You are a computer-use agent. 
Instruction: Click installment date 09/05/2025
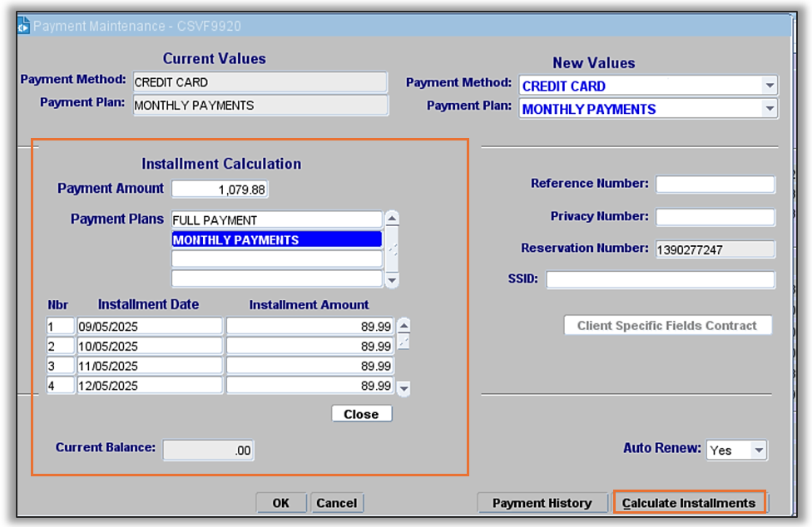coord(150,327)
